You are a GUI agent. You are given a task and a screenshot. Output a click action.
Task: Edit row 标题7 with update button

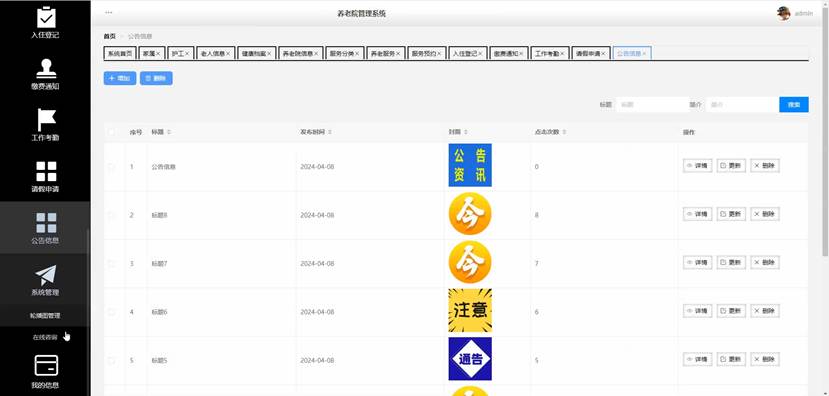731,263
